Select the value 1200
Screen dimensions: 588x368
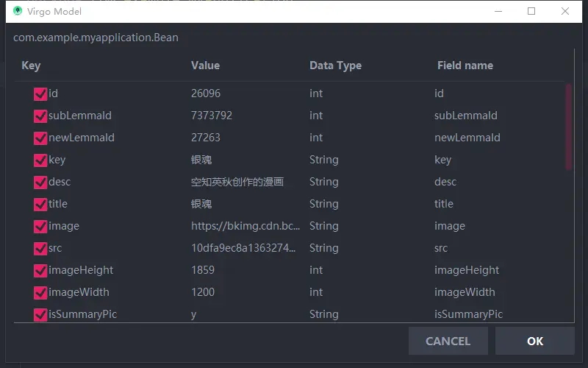(203, 292)
